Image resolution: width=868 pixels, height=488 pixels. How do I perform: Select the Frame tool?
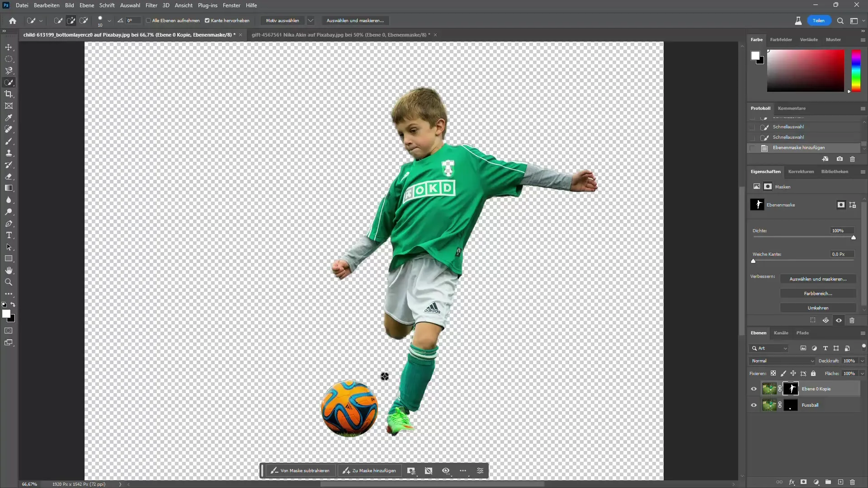point(9,106)
